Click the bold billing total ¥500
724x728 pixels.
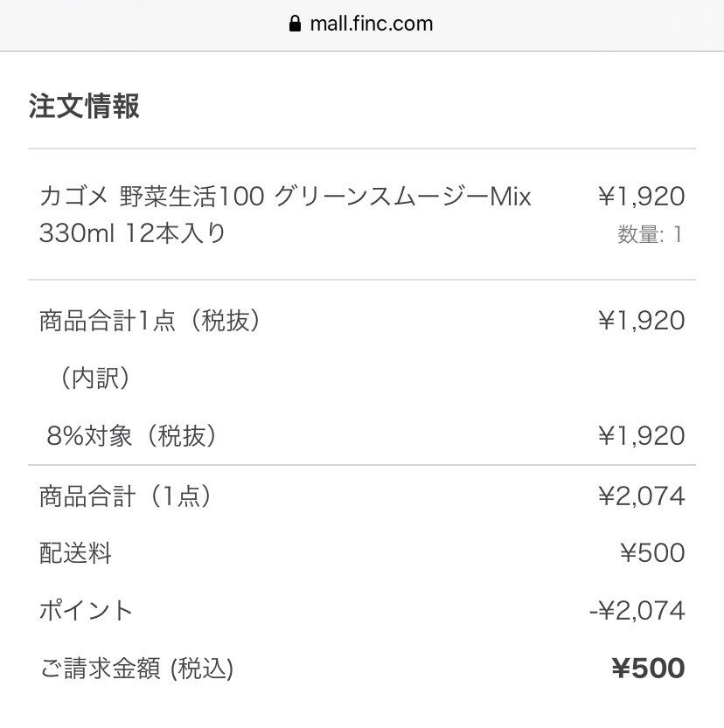coord(648,668)
